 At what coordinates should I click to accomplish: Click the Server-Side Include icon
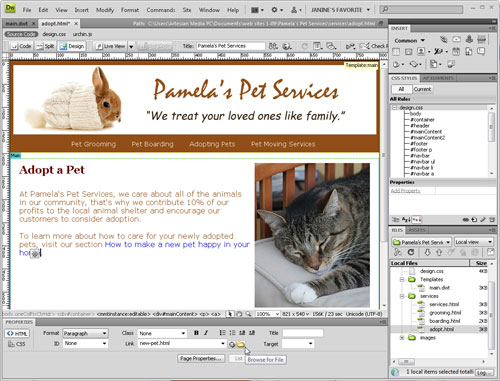click(468, 52)
